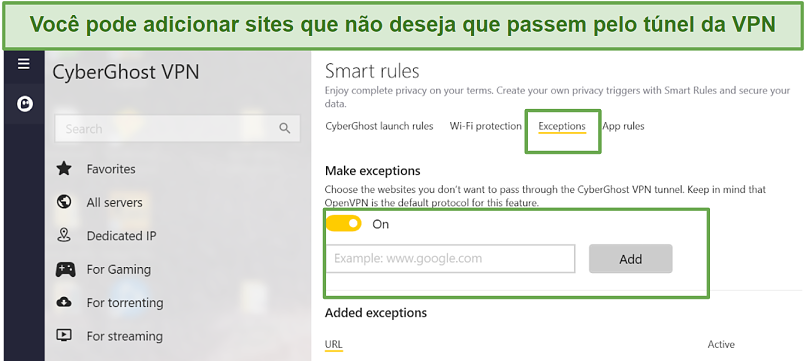Click the URL column header

tap(334, 345)
